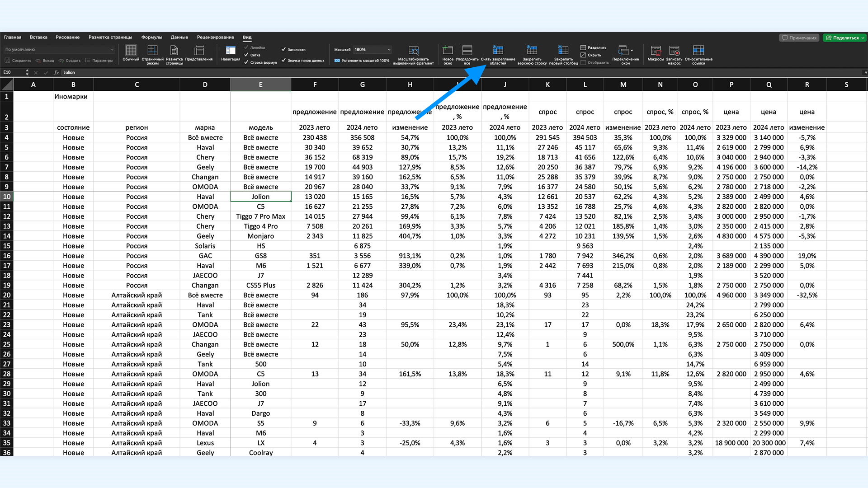Screen dimensions: 868x488
Task: Click Записать макрос icon
Action: point(674,50)
